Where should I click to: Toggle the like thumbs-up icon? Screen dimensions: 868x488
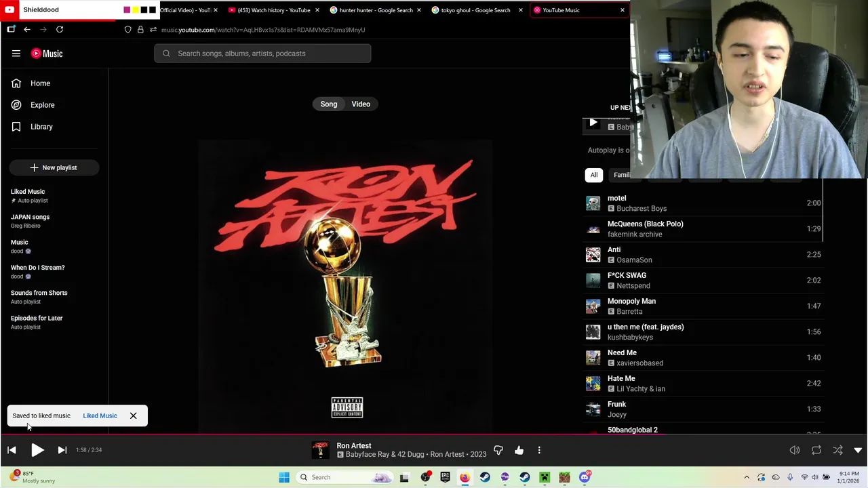[x=519, y=450]
